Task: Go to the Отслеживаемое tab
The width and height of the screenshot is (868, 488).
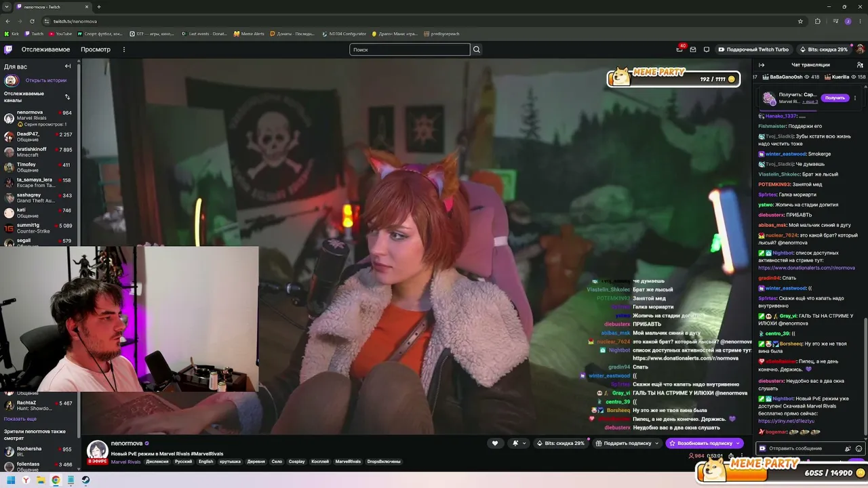Action: 45,49
